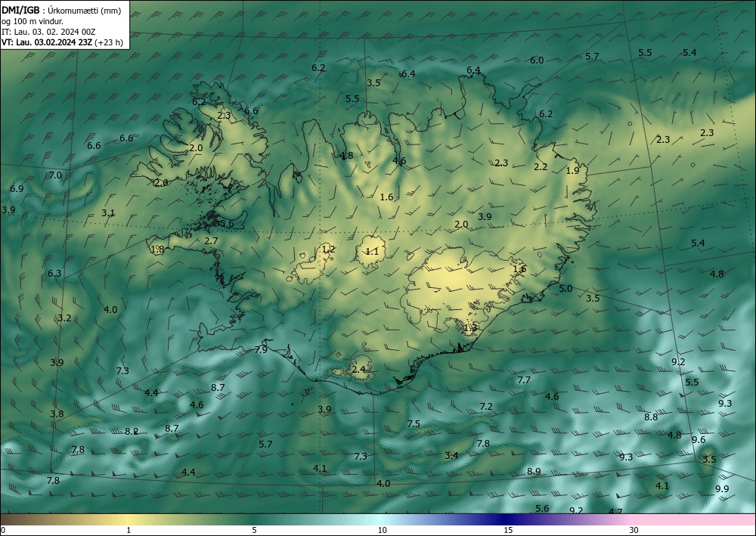Click the 2.7 map value
Viewport: 756px width, 536px height.
211,240
